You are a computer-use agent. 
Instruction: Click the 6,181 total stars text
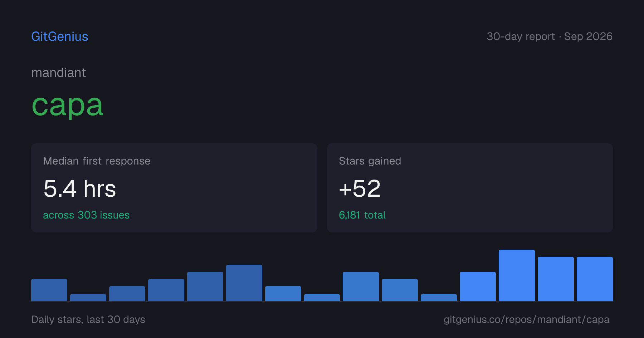coord(362,215)
